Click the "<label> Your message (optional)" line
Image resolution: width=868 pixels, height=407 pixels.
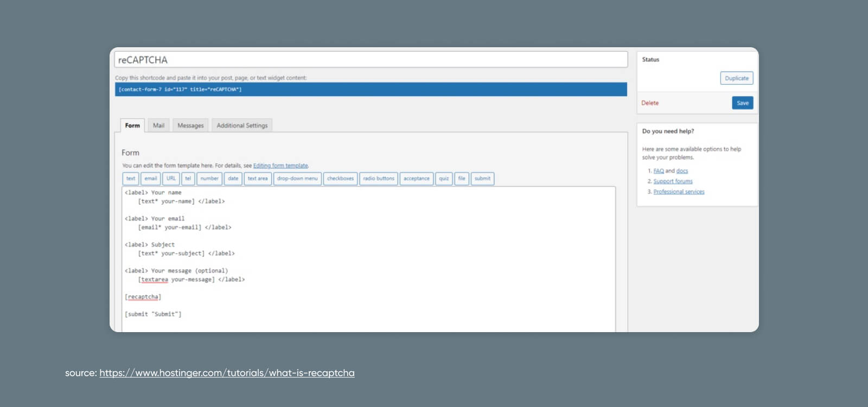[x=176, y=271]
